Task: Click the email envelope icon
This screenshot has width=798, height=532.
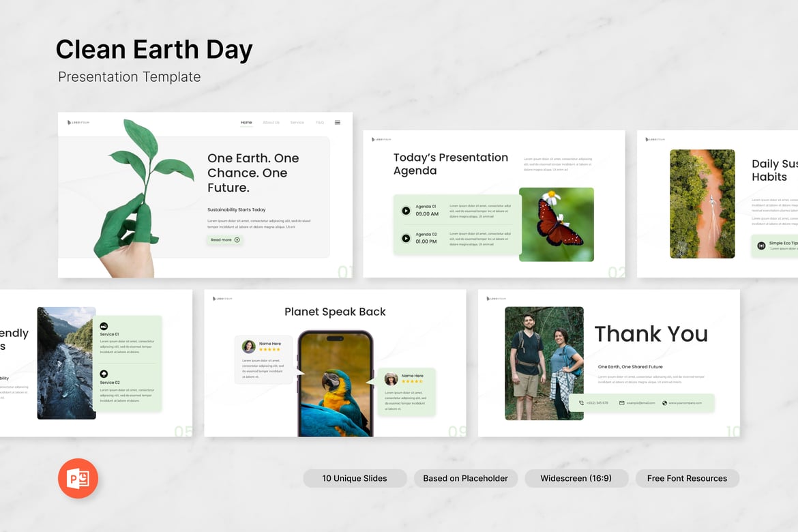Action: pyautogui.click(x=622, y=402)
